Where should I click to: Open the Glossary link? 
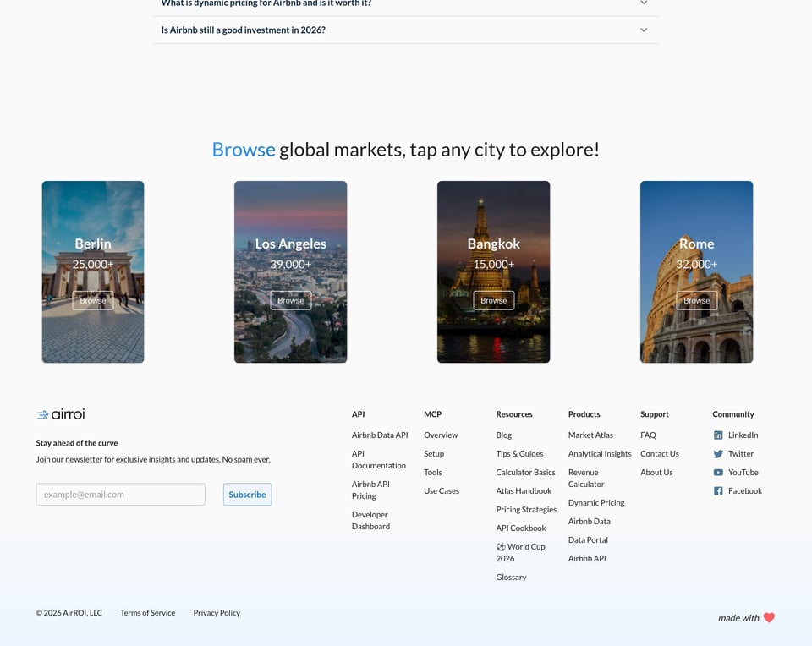511,578
